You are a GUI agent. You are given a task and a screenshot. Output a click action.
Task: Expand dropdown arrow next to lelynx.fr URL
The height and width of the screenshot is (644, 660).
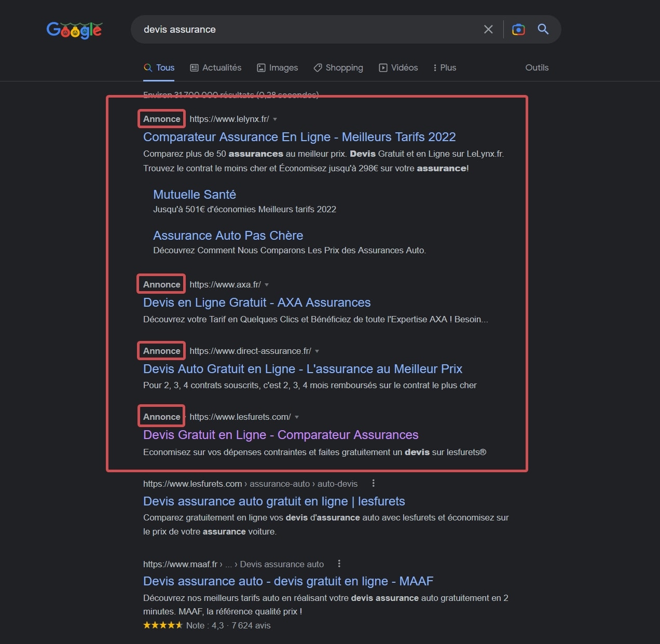tap(275, 119)
